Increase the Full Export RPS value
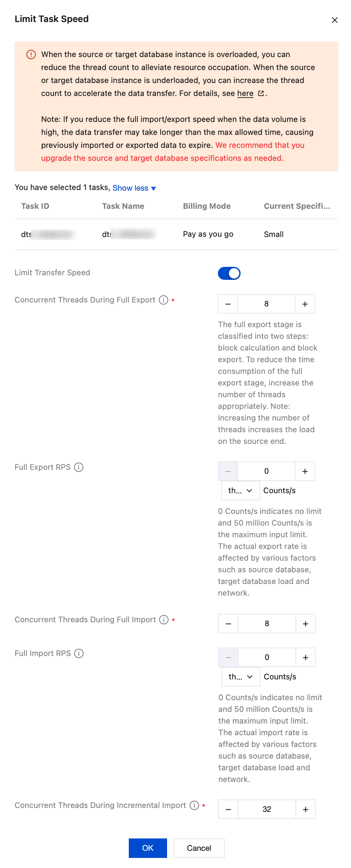 pos(305,471)
